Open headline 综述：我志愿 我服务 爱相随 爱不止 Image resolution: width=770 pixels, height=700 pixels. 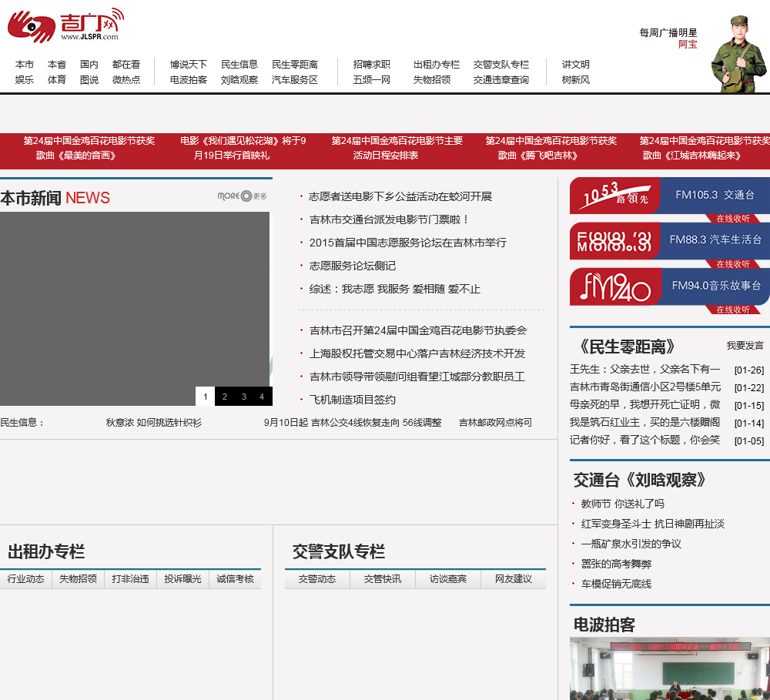(x=395, y=289)
